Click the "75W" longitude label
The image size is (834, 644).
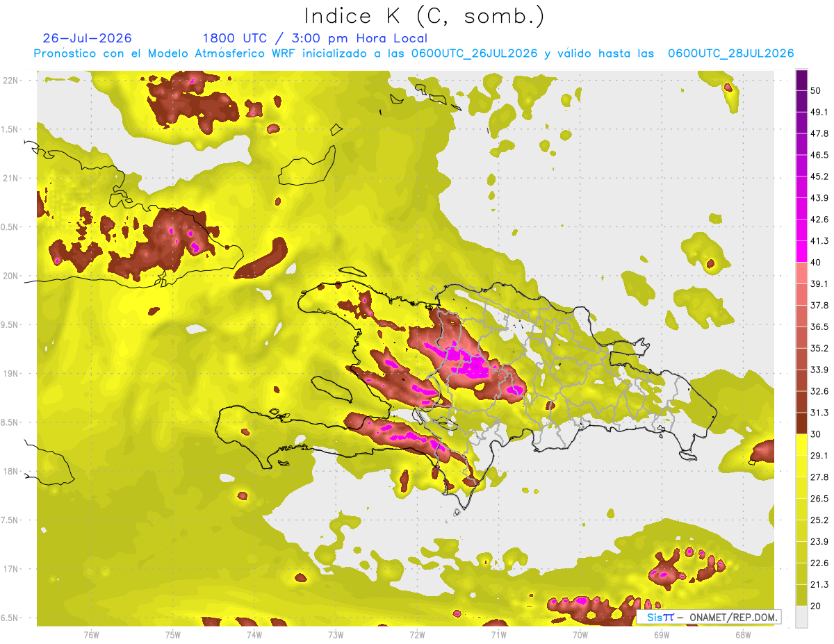[172, 634]
